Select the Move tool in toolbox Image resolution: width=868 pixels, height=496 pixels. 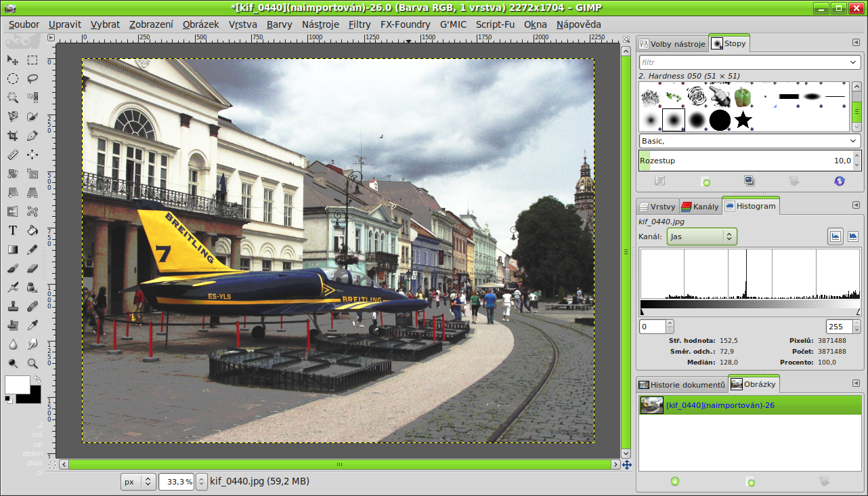(13, 60)
